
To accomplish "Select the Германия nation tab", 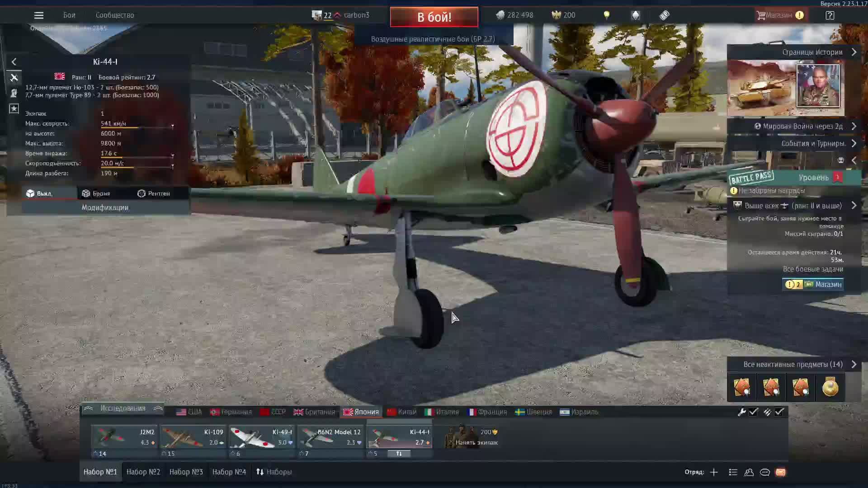I will tap(231, 412).
